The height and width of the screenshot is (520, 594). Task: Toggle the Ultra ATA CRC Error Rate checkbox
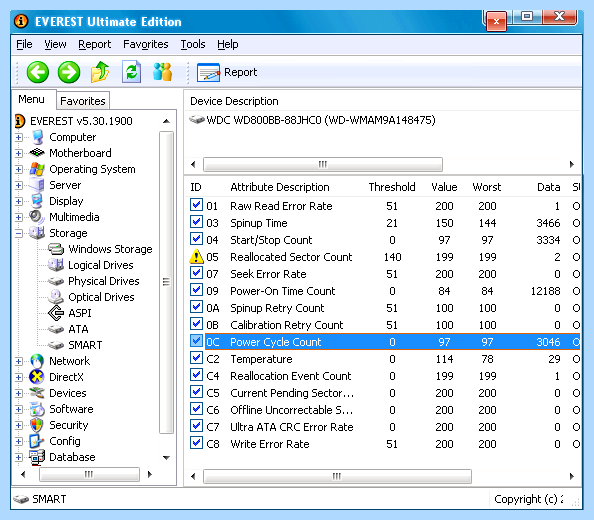[x=196, y=426]
